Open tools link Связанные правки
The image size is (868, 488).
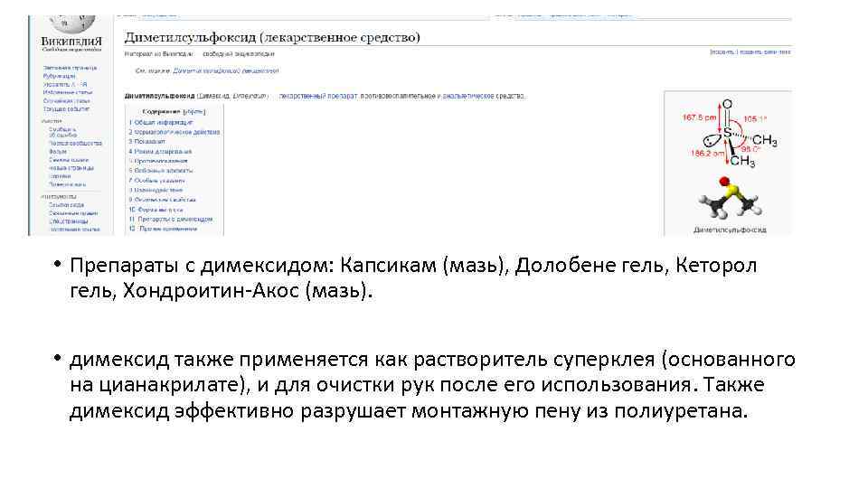point(73,213)
